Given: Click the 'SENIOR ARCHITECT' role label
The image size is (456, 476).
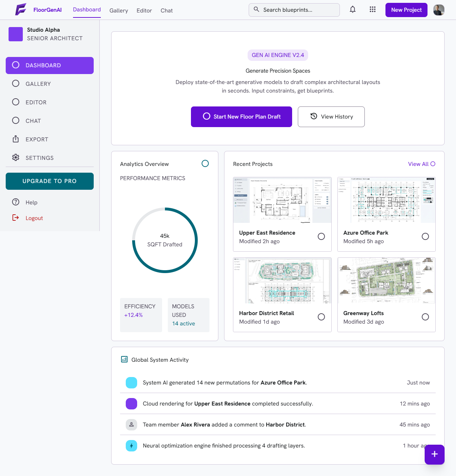Looking at the screenshot, I should tap(55, 38).
